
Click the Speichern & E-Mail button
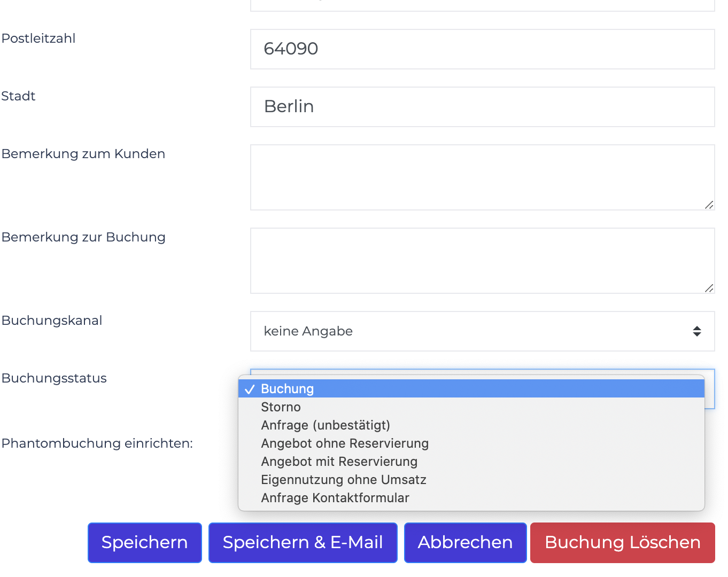pyautogui.click(x=303, y=543)
